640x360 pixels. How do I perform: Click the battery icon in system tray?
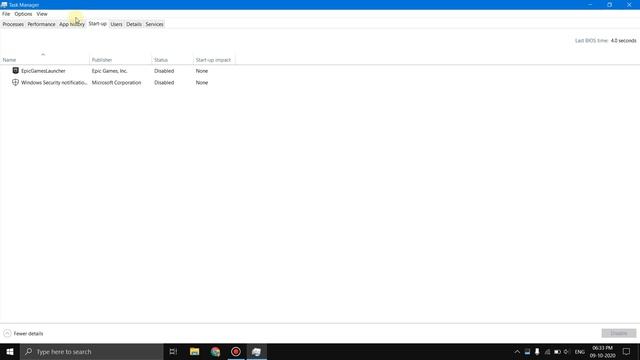(557, 351)
